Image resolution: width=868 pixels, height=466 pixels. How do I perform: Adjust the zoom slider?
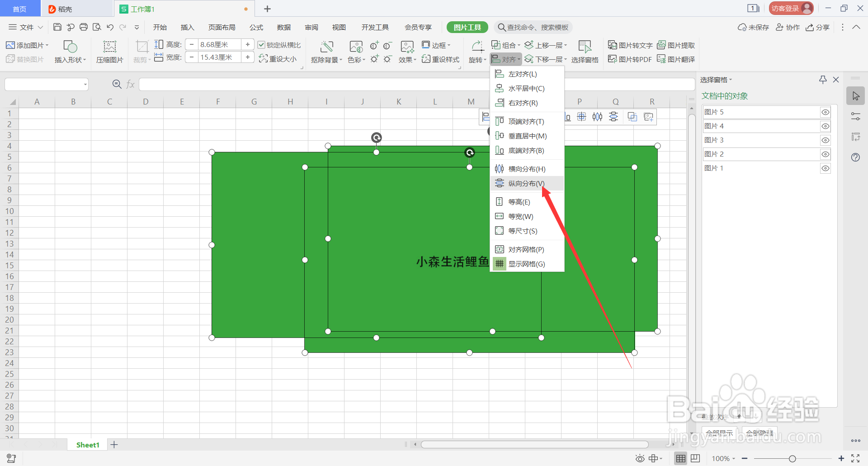[x=793, y=458]
